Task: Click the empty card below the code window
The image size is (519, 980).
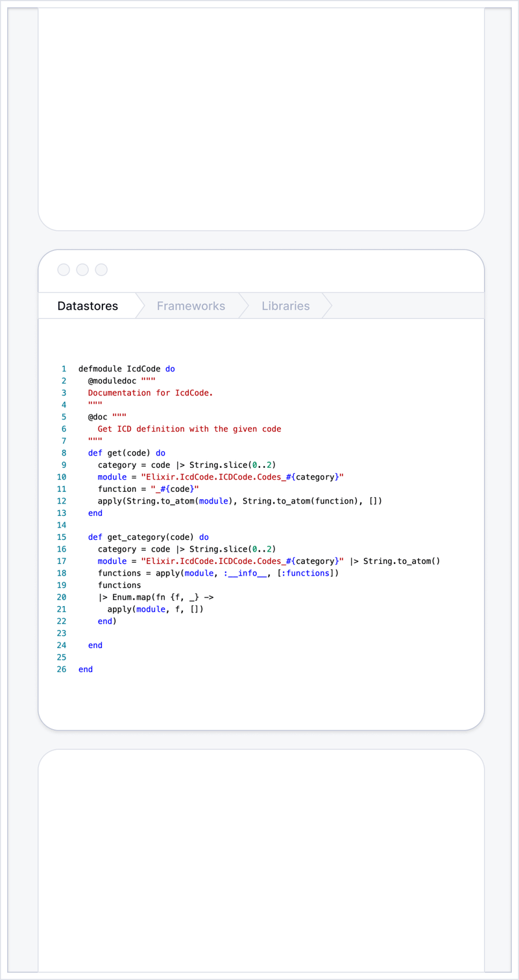Action: [261, 862]
